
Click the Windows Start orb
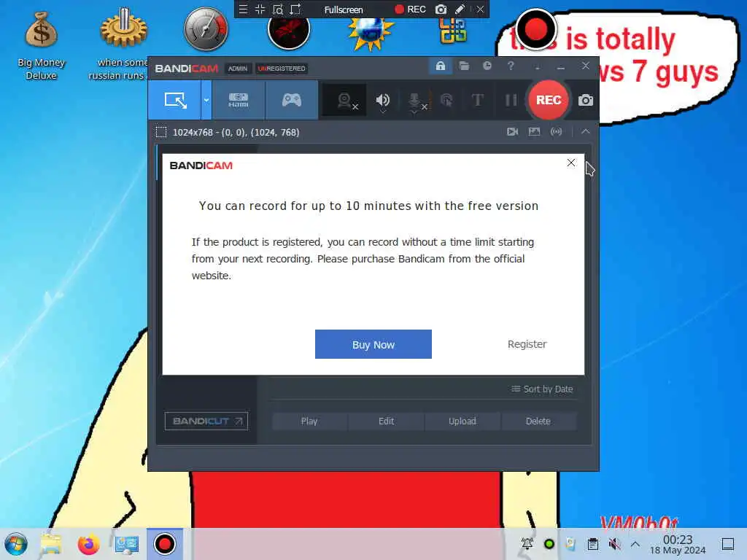coord(16,544)
